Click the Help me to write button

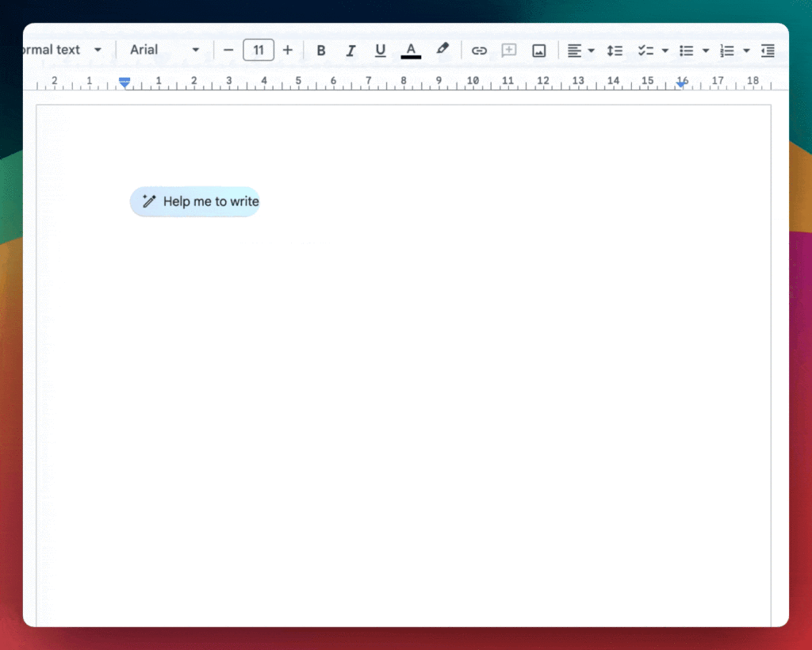(195, 201)
